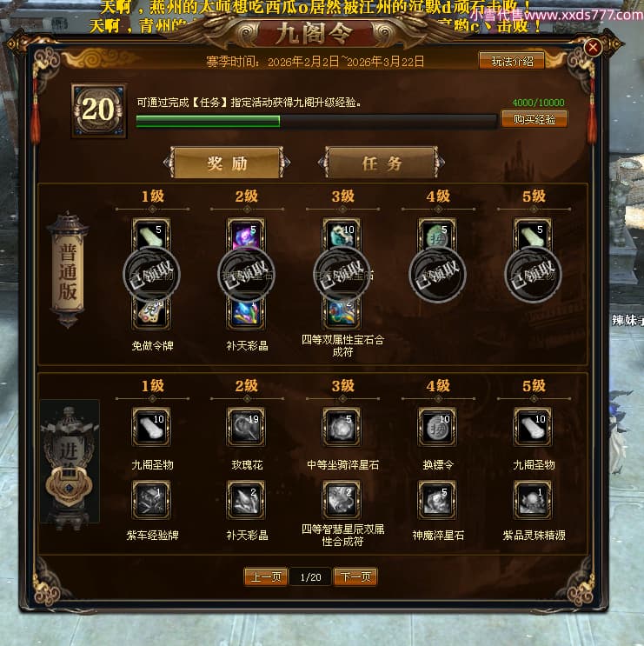Click the level 20 badge
Image resolution: width=644 pixels, height=646 pixels.
[x=98, y=110]
